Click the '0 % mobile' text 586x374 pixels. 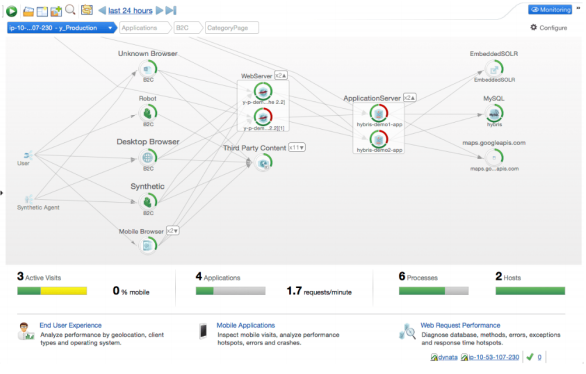(131, 291)
